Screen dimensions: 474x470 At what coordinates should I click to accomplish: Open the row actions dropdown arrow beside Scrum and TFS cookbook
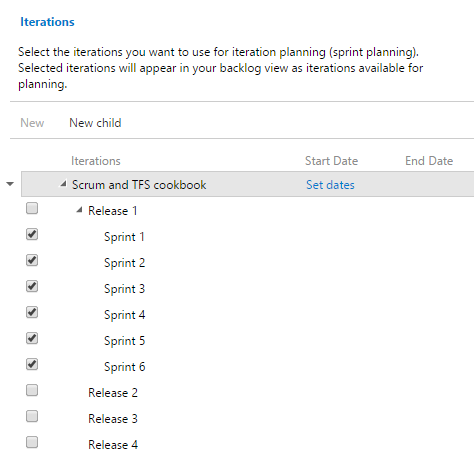point(10,184)
